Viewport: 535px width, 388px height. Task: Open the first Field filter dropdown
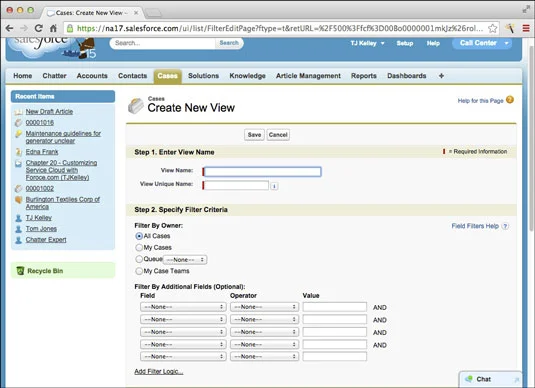(183, 307)
